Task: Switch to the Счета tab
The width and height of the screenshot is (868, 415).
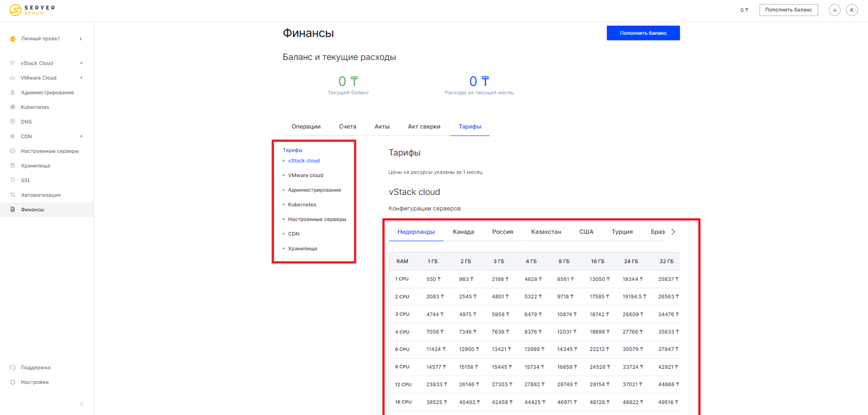Action: click(347, 126)
